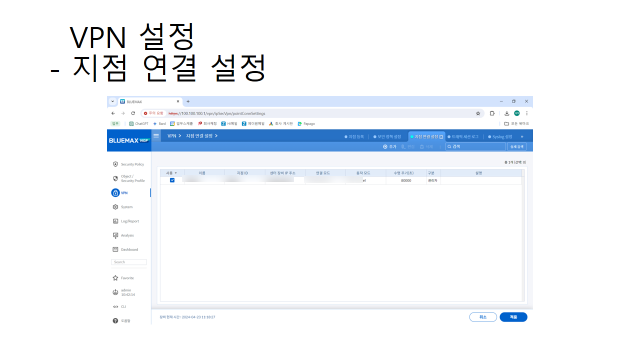640x360 pixels.
Task: Click the sidebar Search box
Action: 129,262
